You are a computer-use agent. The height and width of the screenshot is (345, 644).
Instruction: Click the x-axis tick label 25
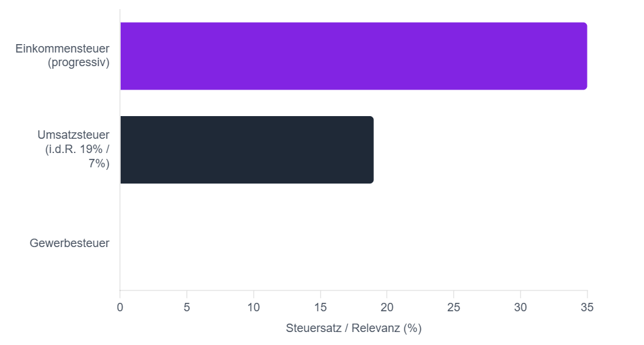tap(454, 307)
